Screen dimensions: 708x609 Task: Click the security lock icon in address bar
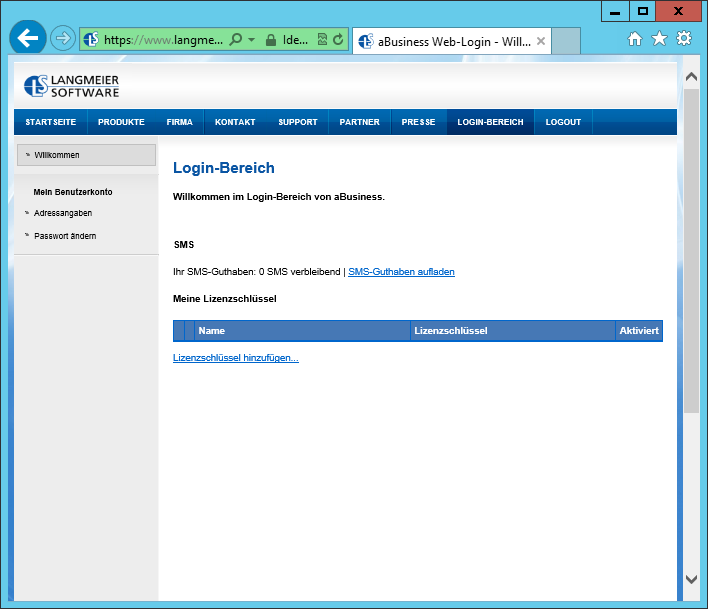270,40
